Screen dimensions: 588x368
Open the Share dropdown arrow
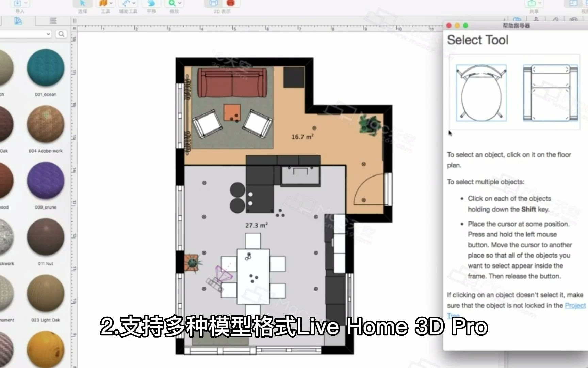point(539,3)
